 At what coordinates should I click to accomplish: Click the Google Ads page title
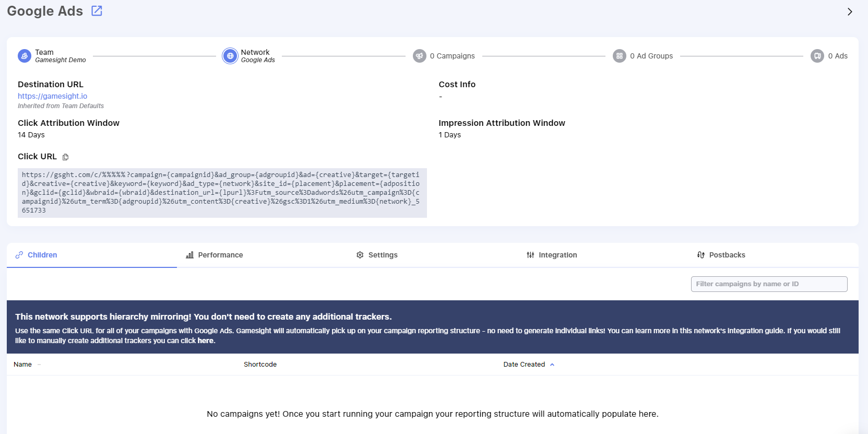point(45,11)
